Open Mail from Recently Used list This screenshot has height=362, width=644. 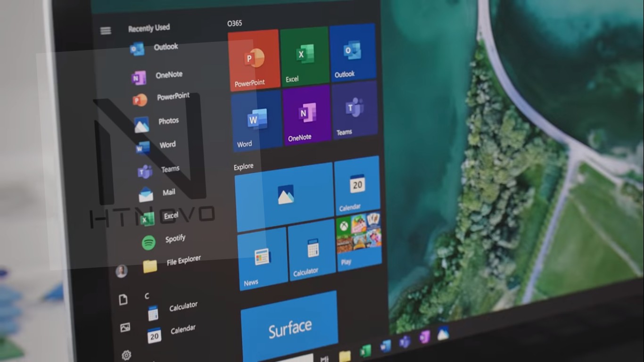point(157,193)
